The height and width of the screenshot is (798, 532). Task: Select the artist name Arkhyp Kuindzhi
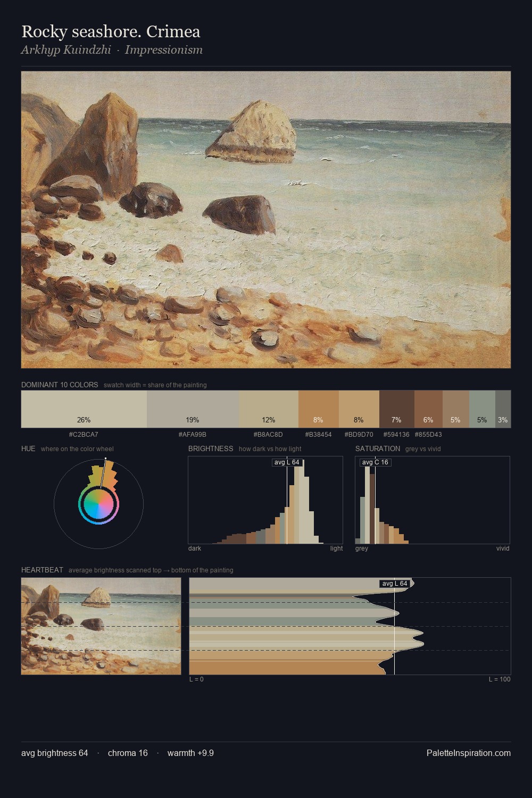pos(66,50)
